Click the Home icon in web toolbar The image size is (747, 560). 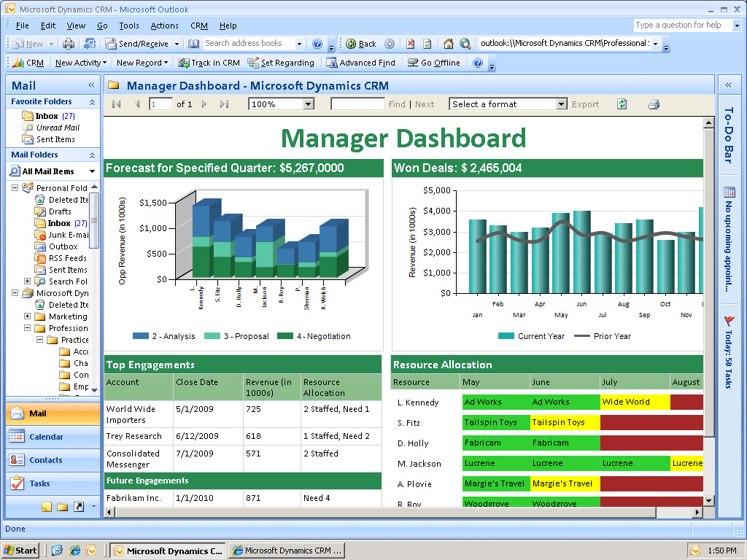(449, 44)
